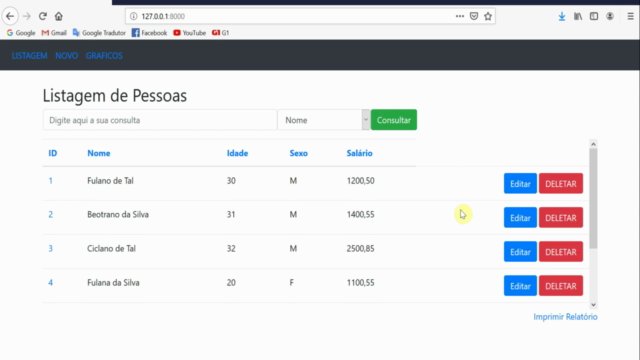Click Editar for Beotrano da Silva
Image resolution: width=640 pixels, height=360 pixels.
pyautogui.click(x=520, y=218)
